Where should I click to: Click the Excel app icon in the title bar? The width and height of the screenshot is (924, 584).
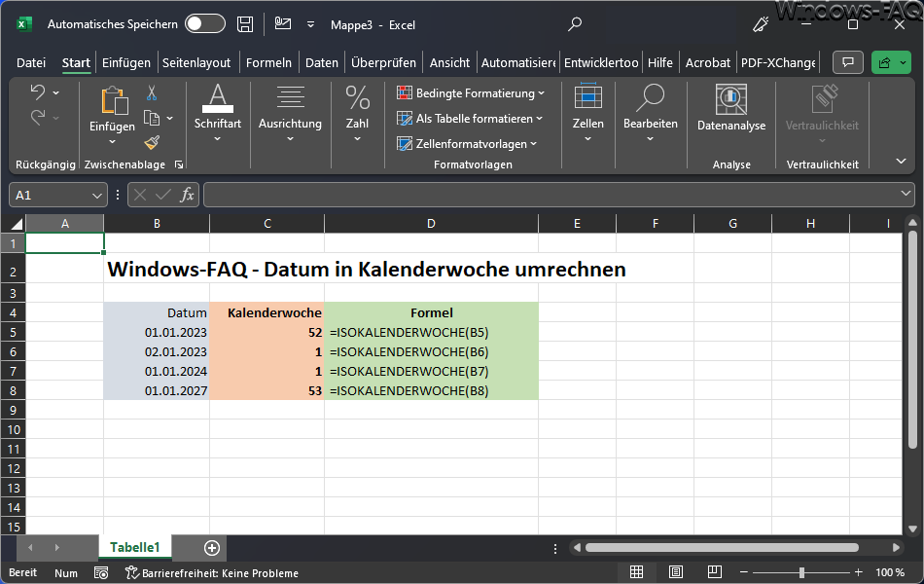(x=24, y=24)
